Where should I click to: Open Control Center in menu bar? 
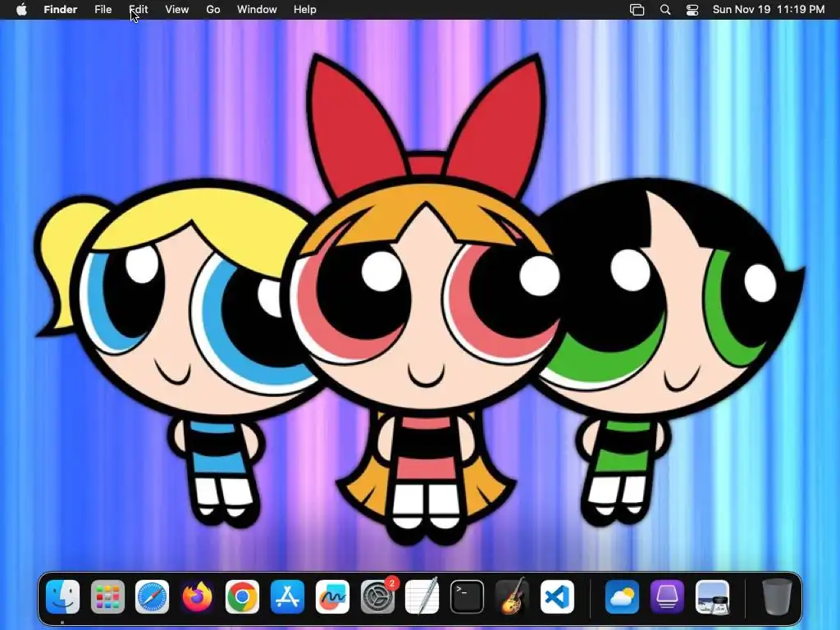(x=692, y=10)
